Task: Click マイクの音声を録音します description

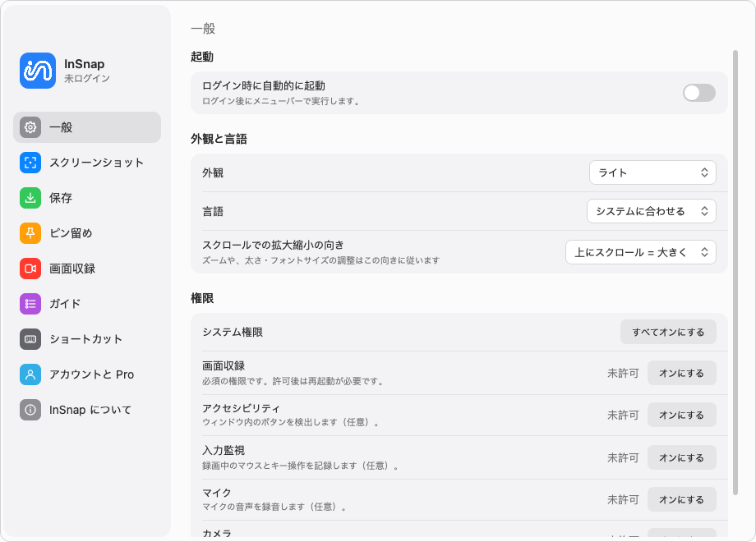Action: click(274, 507)
